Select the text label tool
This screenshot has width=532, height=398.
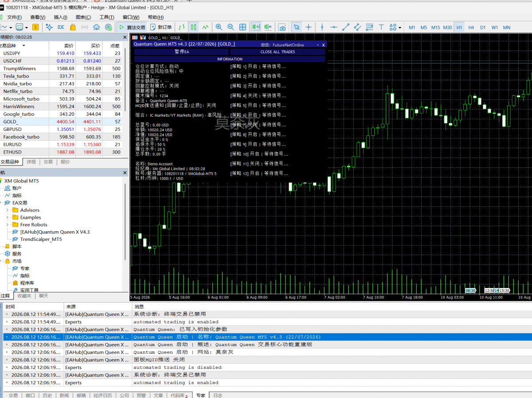[x=381, y=27]
